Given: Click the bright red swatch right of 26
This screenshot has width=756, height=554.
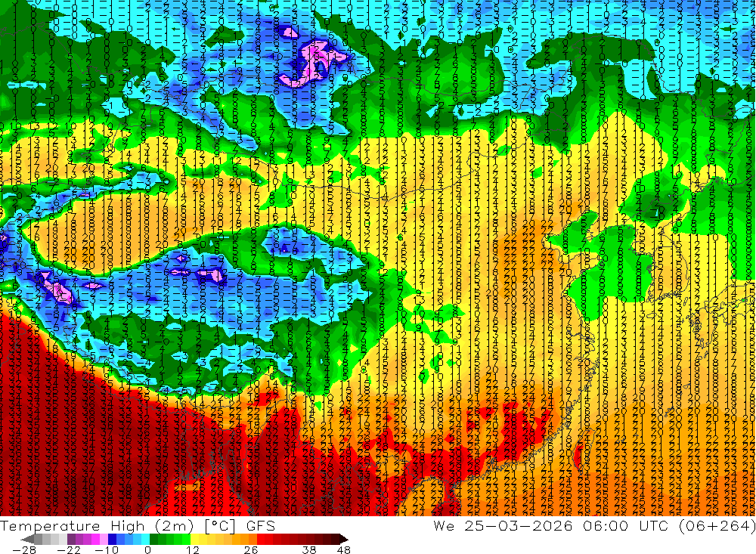Looking at the screenshot, I should point(261,539).
